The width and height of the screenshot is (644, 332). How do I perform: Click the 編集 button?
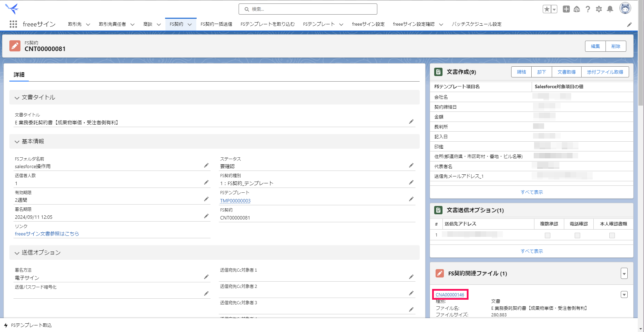[595, 46]
